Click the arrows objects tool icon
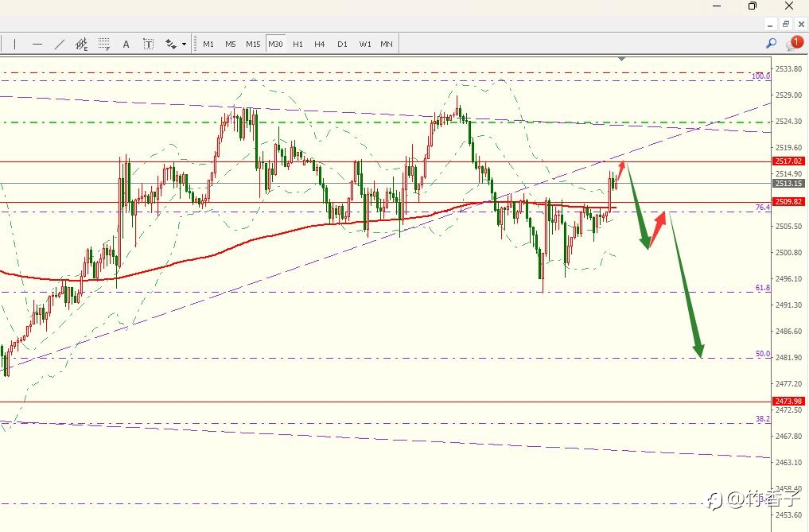This screenshot has width=809, height=532. coord(171,45)
